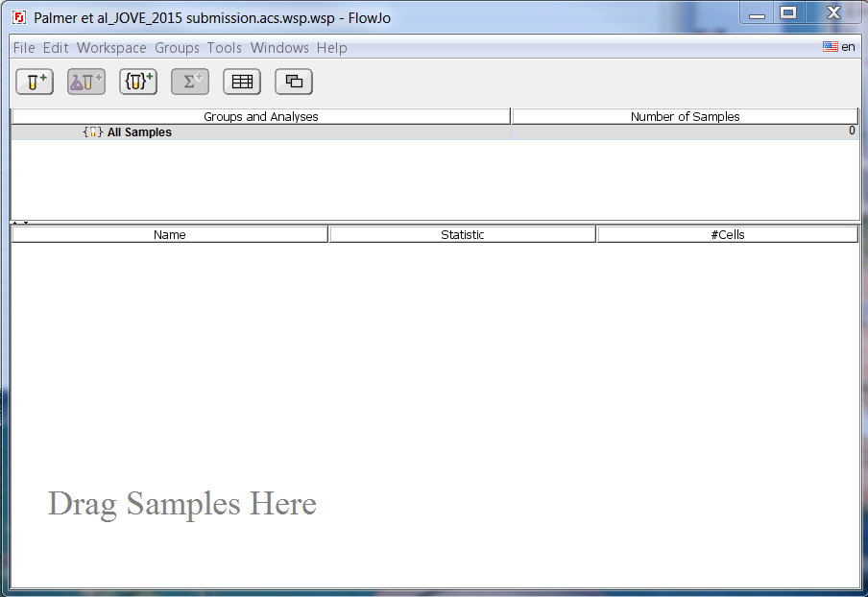Click the #Cells column header
This screenshot has width=868, height=597.
coord(728,234)
